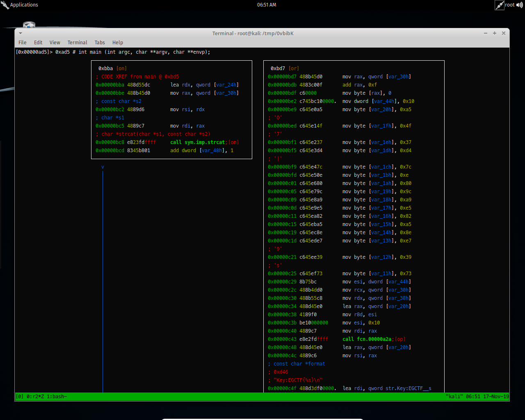The width and height of the screenshot is (525, 420).
Task: Click the root user label in panel
Action: pos(510,5)
